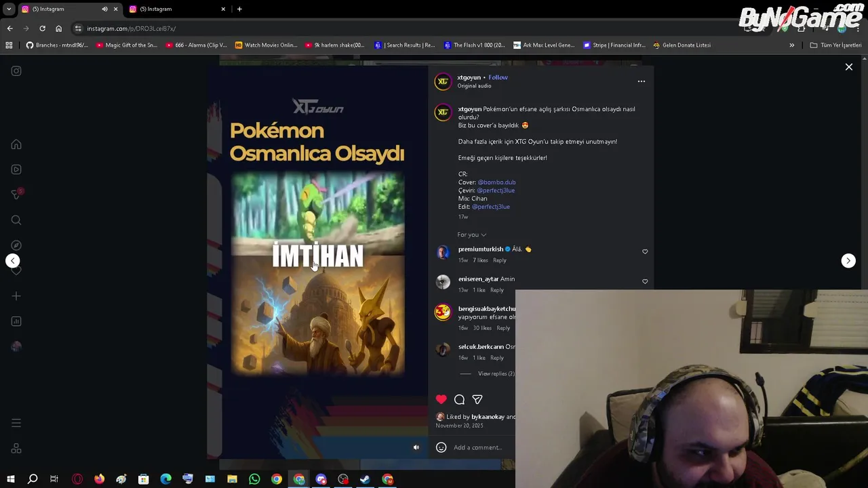Open Explore compass icon in sidebar
The width and height of the screenshot is (868, 488).
tap(16, 245)
